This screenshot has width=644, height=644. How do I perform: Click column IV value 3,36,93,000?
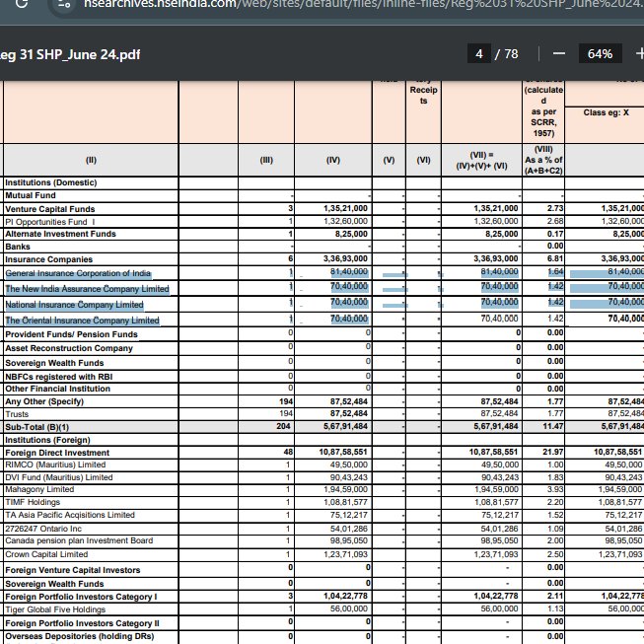pyautogui.click(x=345, y=259)
